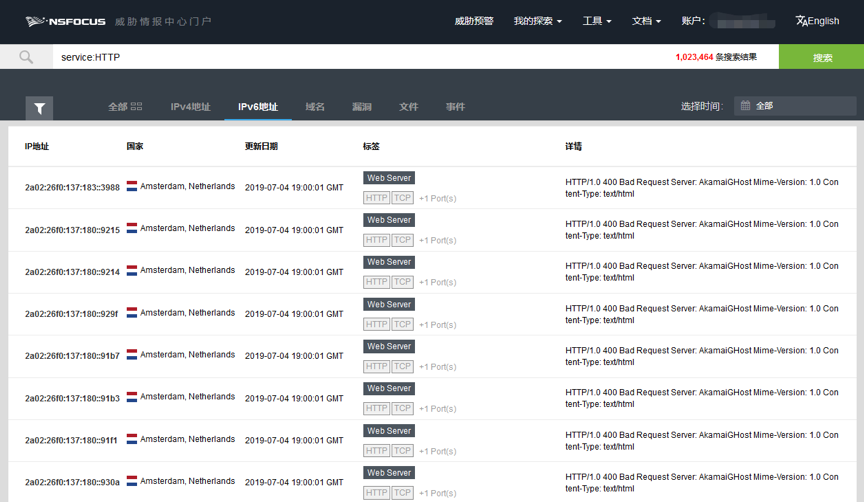
Task: Click Netherlands flag in first result row
Action: [132, 187]
